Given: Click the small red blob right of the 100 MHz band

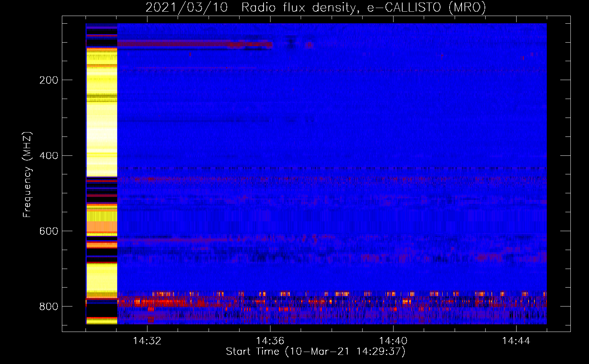Looking at the screenshot, I should [309, 45].
